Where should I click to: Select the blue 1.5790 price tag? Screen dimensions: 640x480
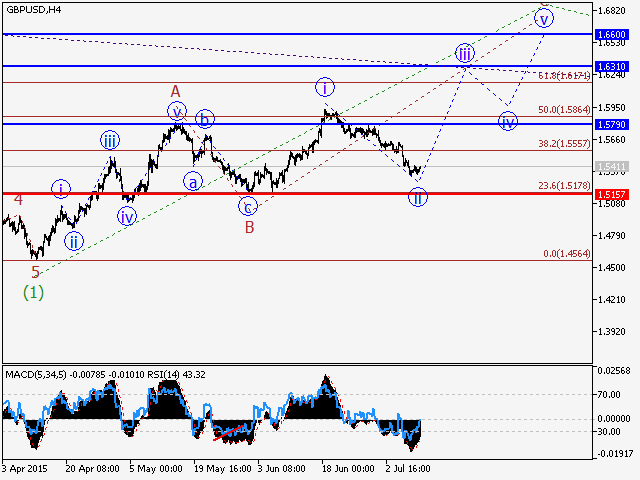[x=612, y=124]
